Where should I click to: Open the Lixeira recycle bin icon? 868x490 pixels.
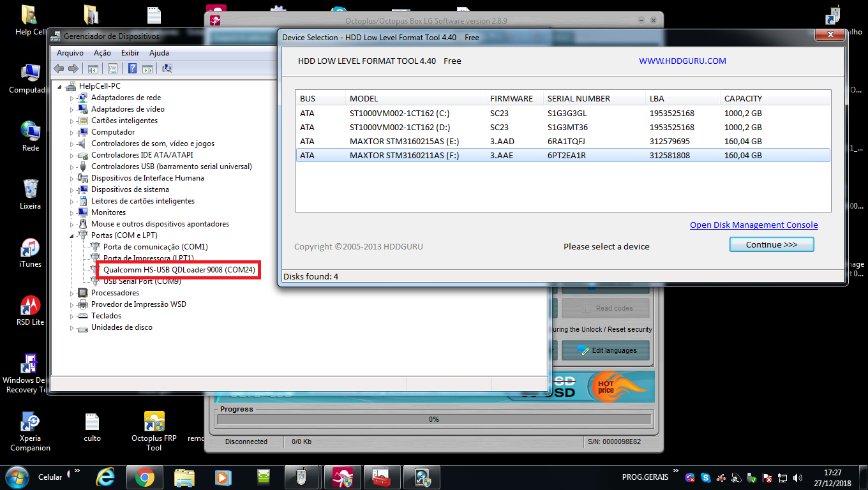tap(30, 195)
